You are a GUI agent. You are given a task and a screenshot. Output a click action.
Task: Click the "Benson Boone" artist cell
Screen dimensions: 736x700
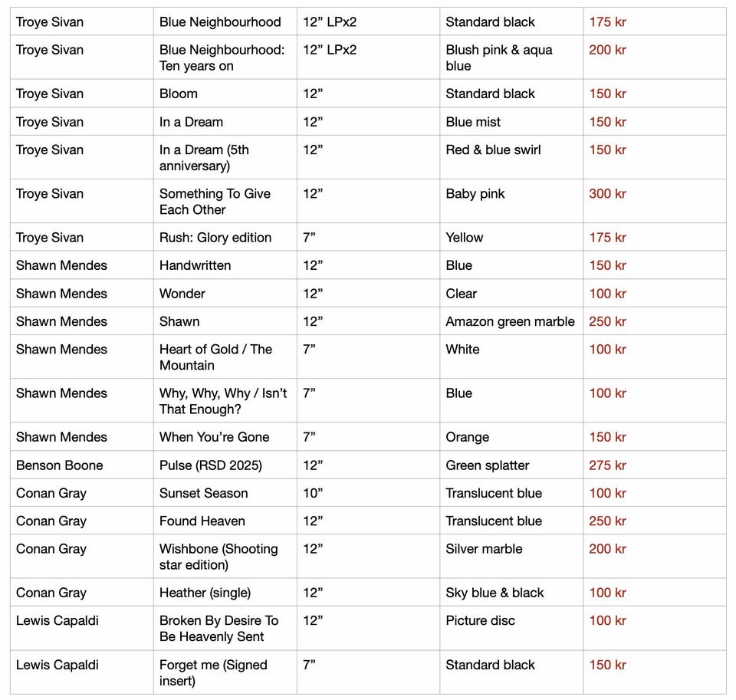59,465
